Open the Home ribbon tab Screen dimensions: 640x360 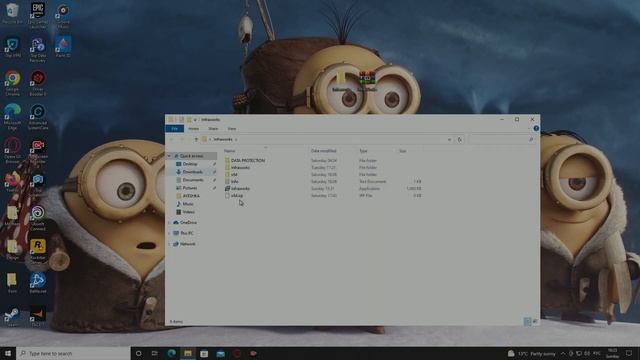pos(193,129)
